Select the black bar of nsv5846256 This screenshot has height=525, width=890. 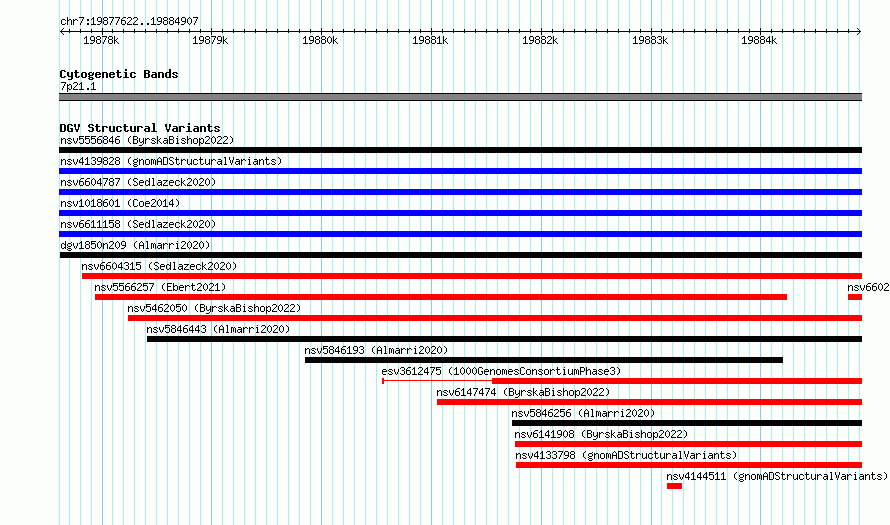(687, 423)
